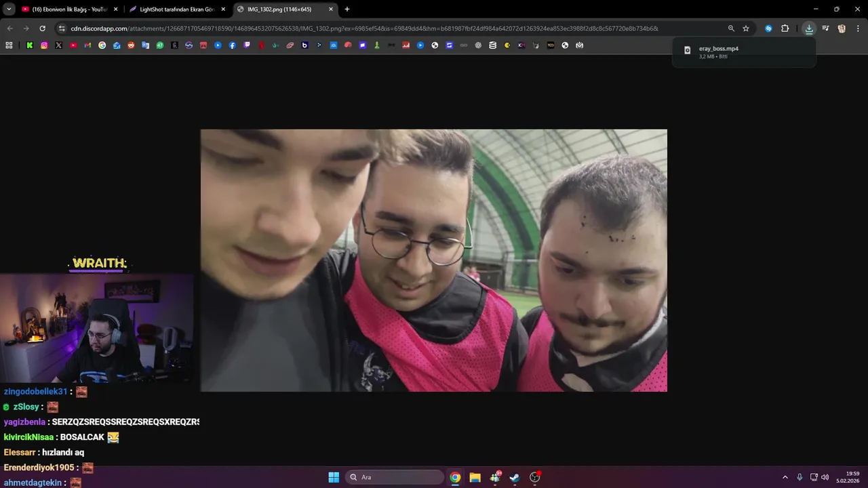The height and width of the screenshot is (488, 868).
Task: Open the Reddit bookmark
Action: point(131,45)
